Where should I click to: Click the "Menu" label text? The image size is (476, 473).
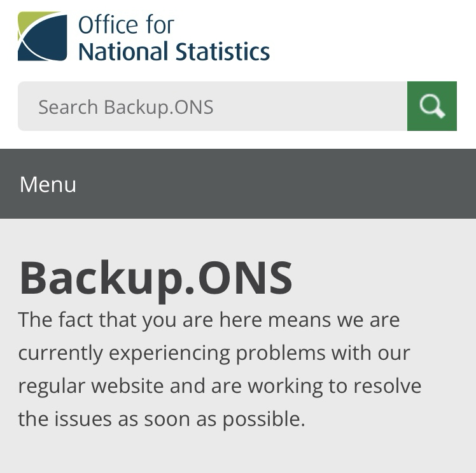click(48, 184)
